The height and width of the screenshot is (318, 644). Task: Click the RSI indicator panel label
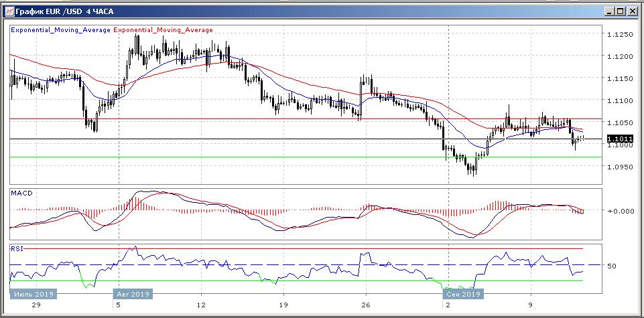click(17, 248)
